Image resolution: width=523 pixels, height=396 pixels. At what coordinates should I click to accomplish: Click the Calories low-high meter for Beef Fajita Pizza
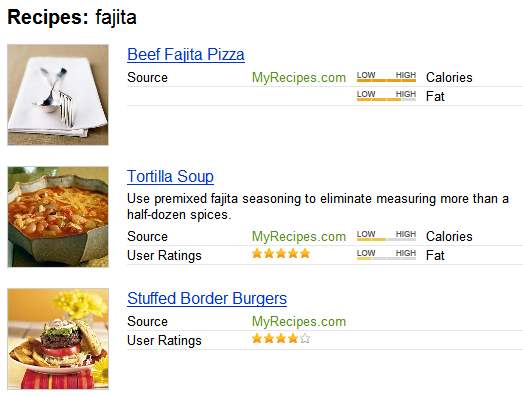pos(386,76)
